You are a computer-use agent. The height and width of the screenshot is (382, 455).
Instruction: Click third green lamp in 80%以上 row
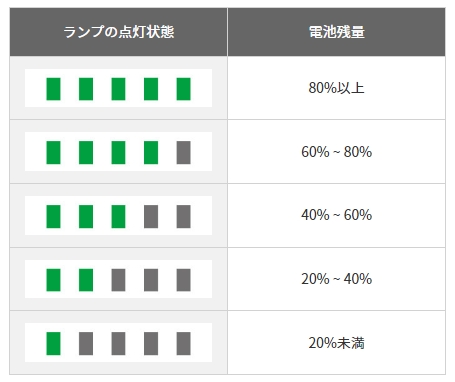(x=118, y=89)
